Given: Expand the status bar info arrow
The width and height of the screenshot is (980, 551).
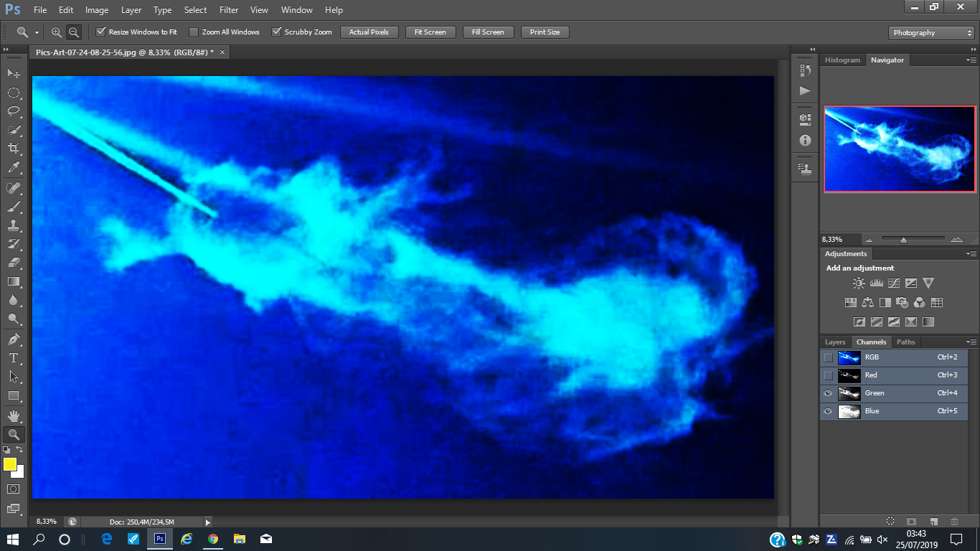Looking at the screenshot, I should (208, 522).
